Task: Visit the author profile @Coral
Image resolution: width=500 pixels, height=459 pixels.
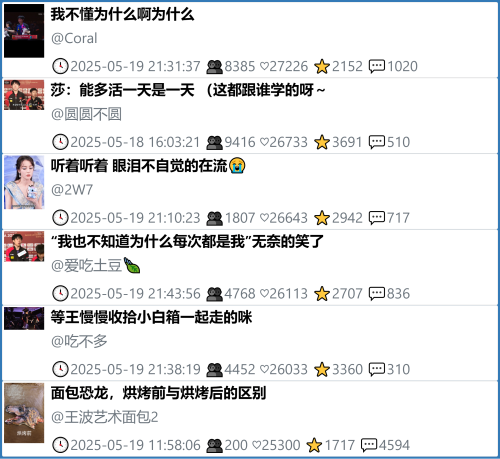Action: (74, 38)
